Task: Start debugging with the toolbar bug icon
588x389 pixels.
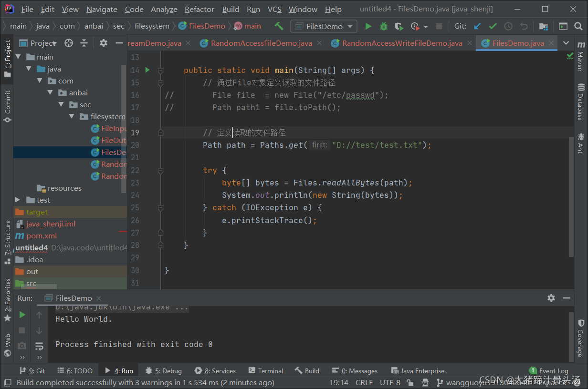Action: [383, 26]
